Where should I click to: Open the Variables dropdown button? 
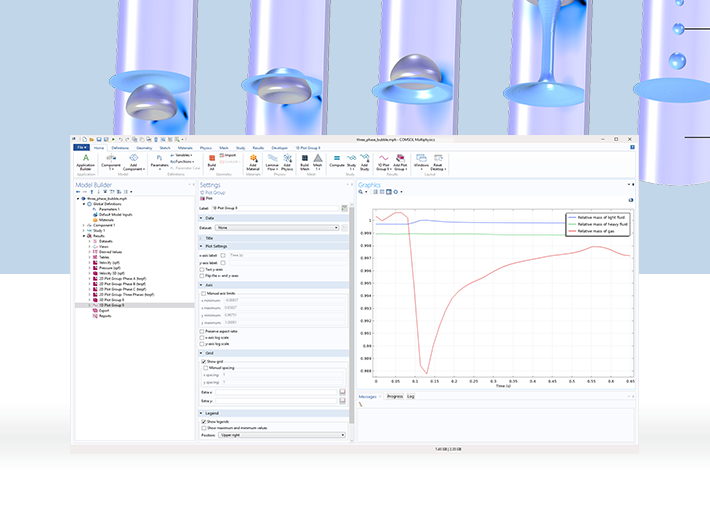point(181,155)
